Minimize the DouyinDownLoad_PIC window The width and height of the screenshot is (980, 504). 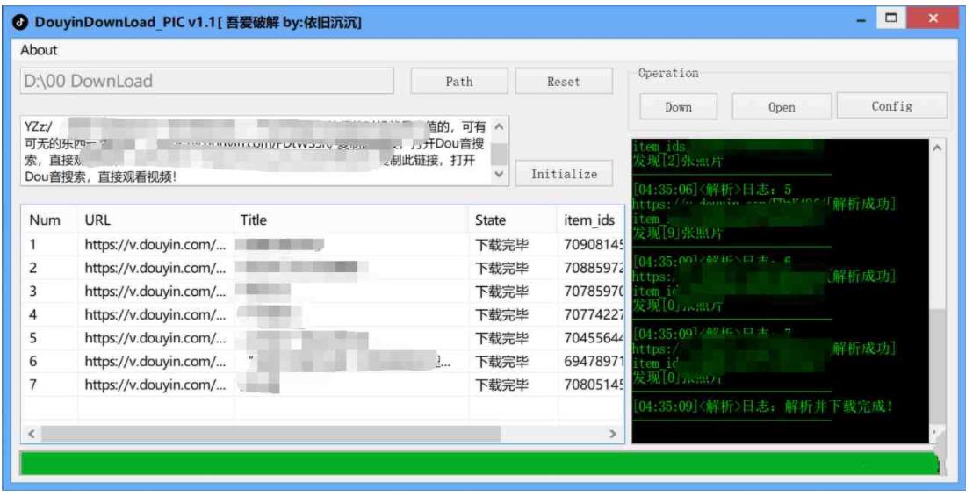[x=861, y=20]
